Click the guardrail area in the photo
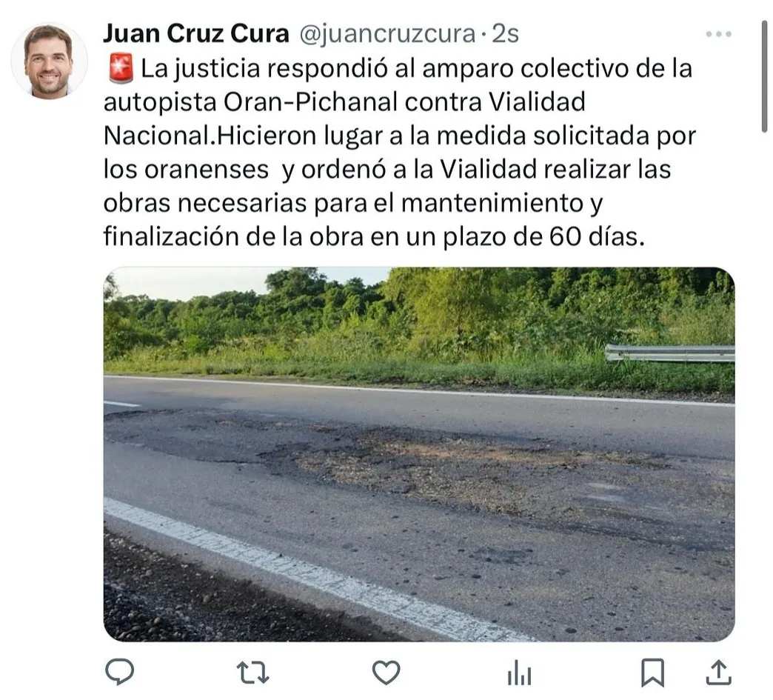This screenshot has width=773, height=700. pyautogui.click(x=669, y=353)
